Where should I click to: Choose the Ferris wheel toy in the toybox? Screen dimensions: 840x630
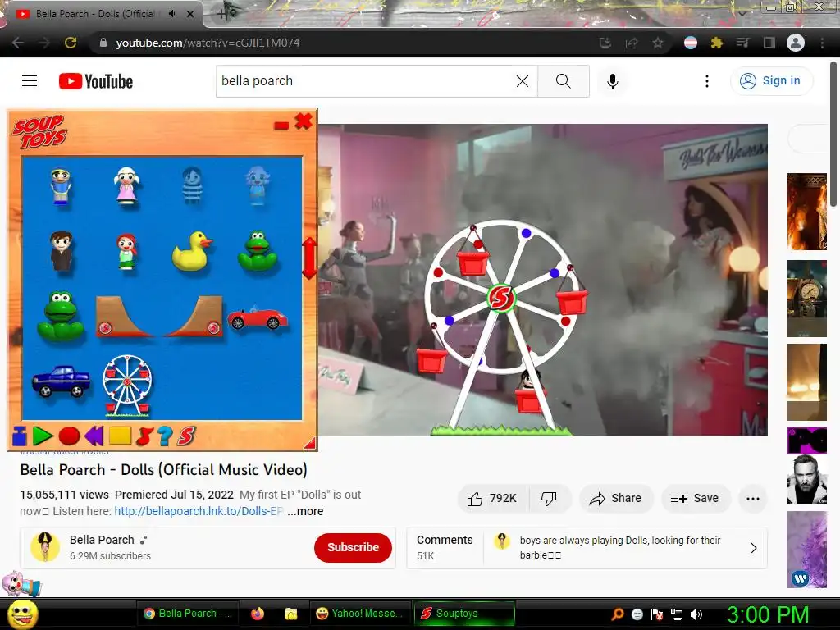tap(127, 386)
